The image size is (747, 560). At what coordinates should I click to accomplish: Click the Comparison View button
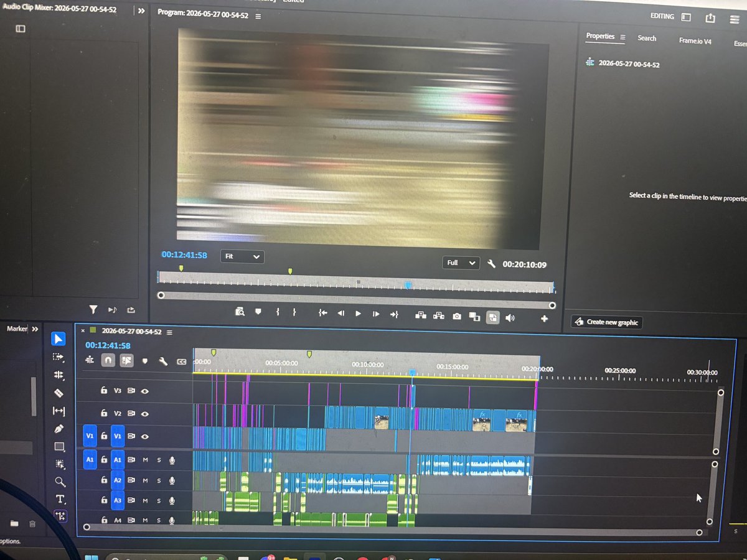[x=474, y=317]
